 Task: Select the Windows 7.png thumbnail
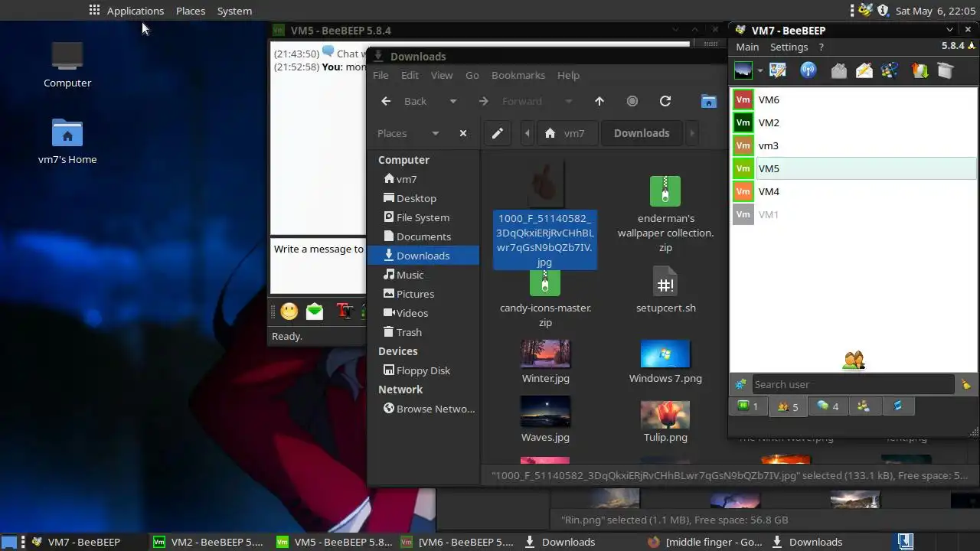665,362
